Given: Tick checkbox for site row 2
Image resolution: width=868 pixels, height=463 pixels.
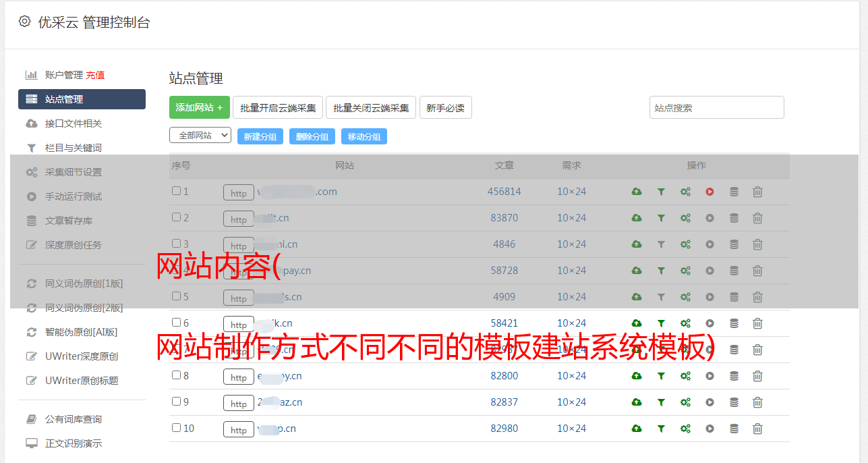Looking at the screenshot, I should point(176,217).
